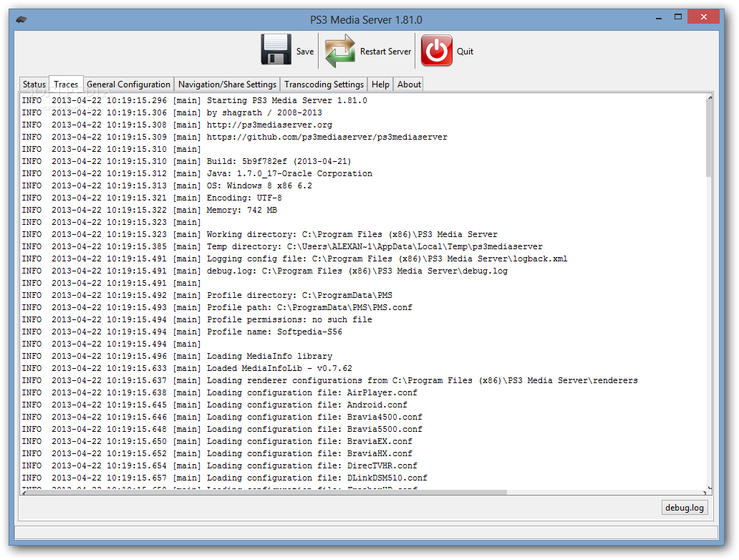
Task: Close the PS3 Media Server window
Action: click(703, 17)
